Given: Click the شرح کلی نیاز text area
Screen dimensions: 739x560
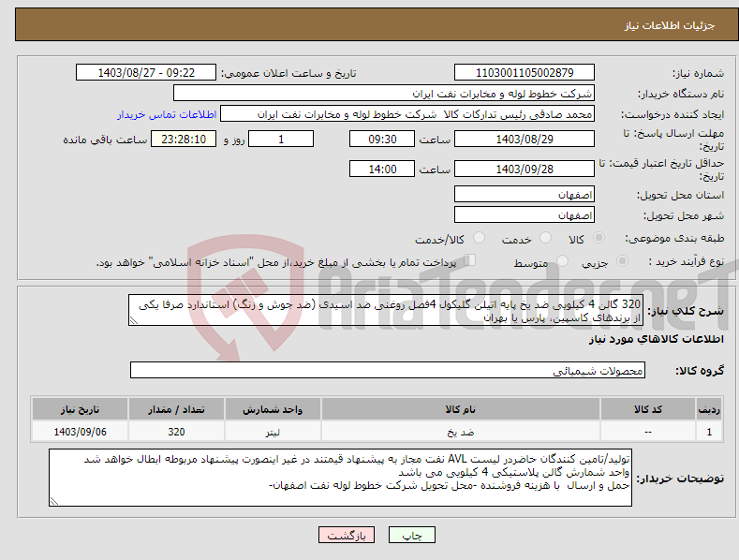Looking at the screenshot, I should (386, 310).
